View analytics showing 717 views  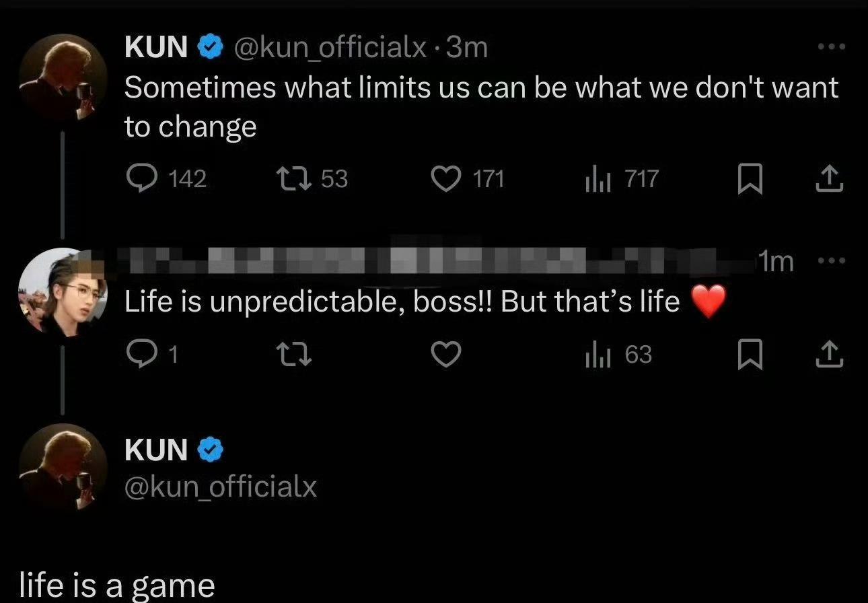point(621,179)
